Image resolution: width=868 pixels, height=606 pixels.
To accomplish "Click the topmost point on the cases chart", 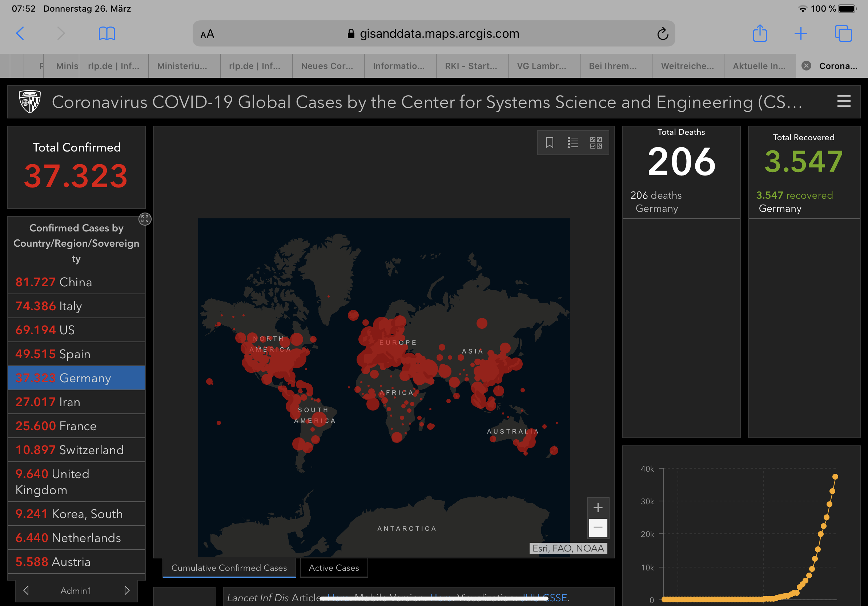I will [x=835, y=477].
